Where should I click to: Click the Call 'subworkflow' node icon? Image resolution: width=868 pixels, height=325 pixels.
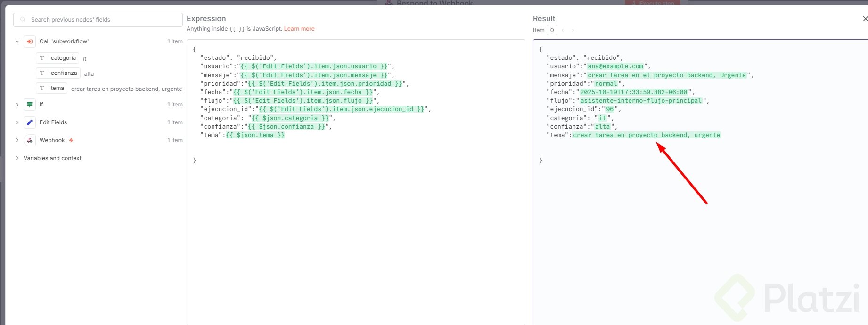pyautogui.click(x=30, y=41)
